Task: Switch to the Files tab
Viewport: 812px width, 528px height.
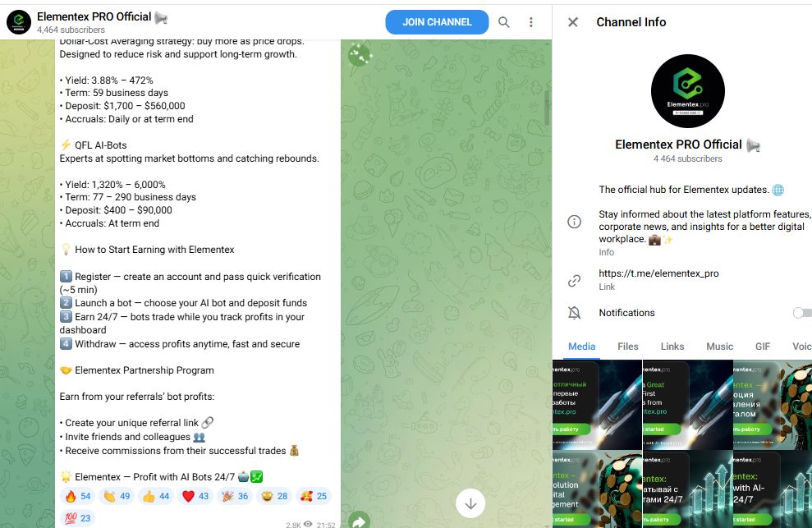Action: pyautogui.click(x=627, y=347)
